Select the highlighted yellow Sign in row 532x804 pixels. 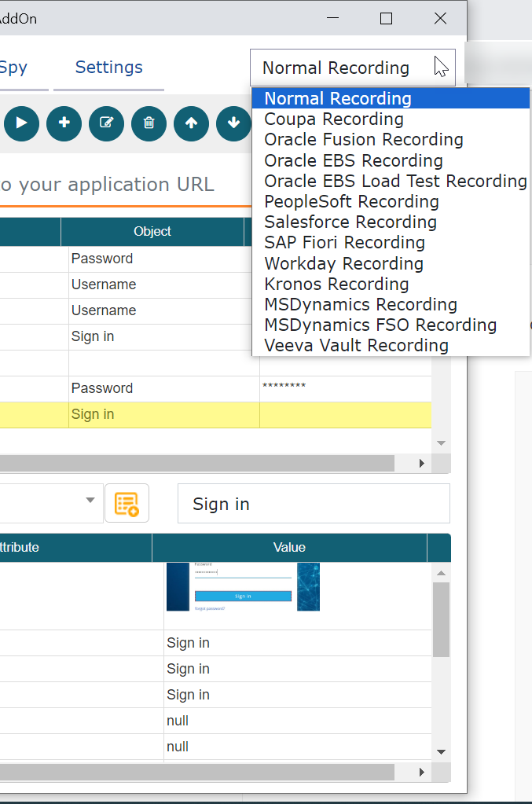point(215,415)
